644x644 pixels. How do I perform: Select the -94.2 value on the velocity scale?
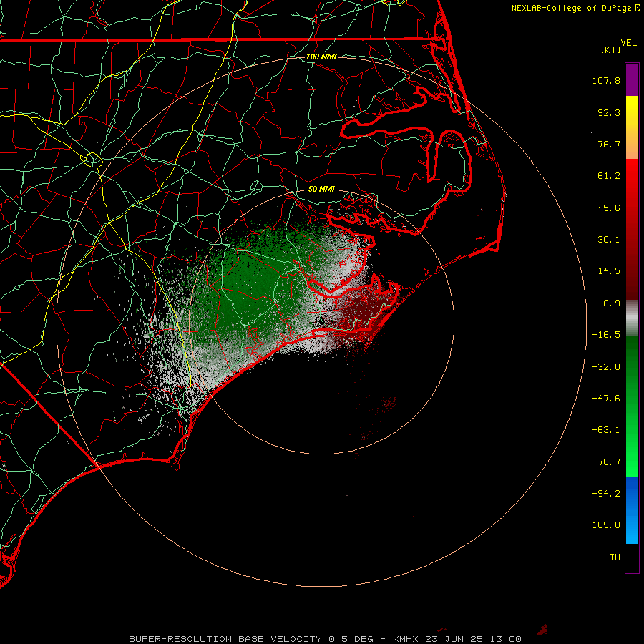click(x=606, y=493)
